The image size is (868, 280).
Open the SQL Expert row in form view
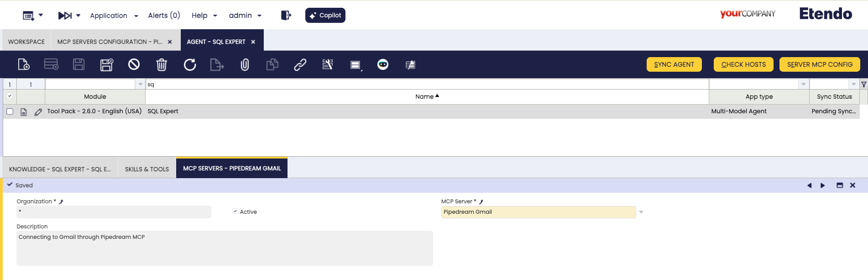24,112
